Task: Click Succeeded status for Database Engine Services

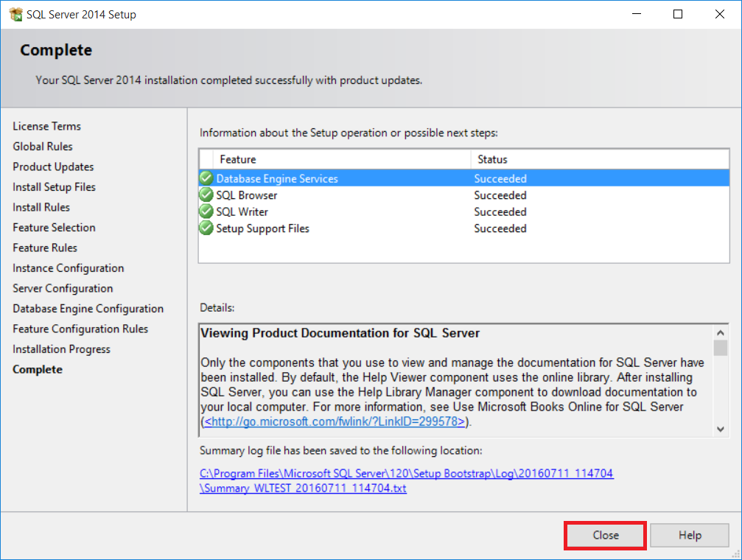Action: [500, 178]
